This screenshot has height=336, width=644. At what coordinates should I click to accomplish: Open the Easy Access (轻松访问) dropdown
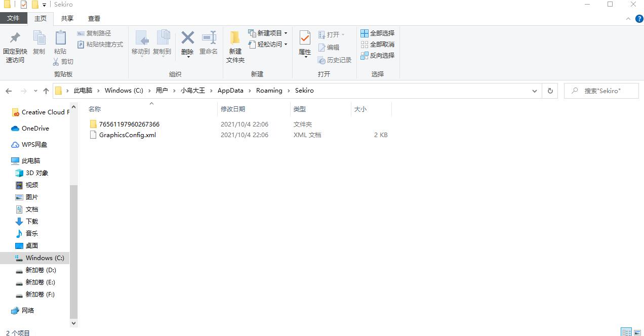tap(268, 45)
